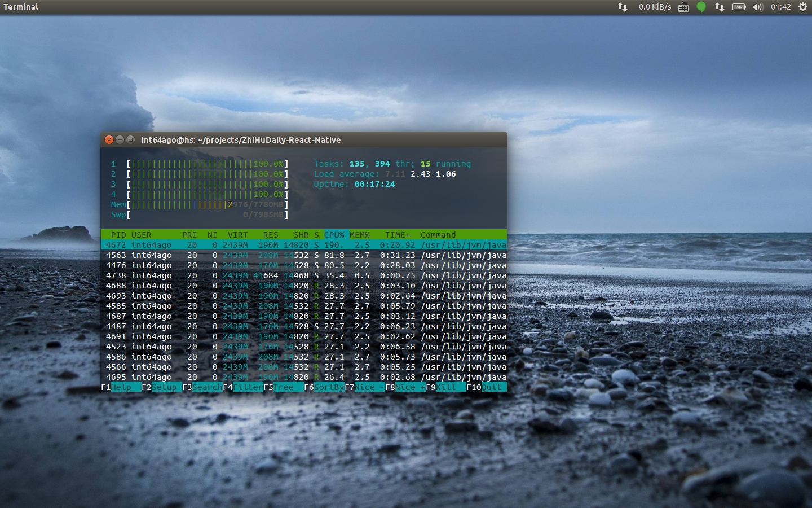The width and height of the screenshot is (812, 508).
Task: Click the green circular tray icon
Action: [701, 7]
